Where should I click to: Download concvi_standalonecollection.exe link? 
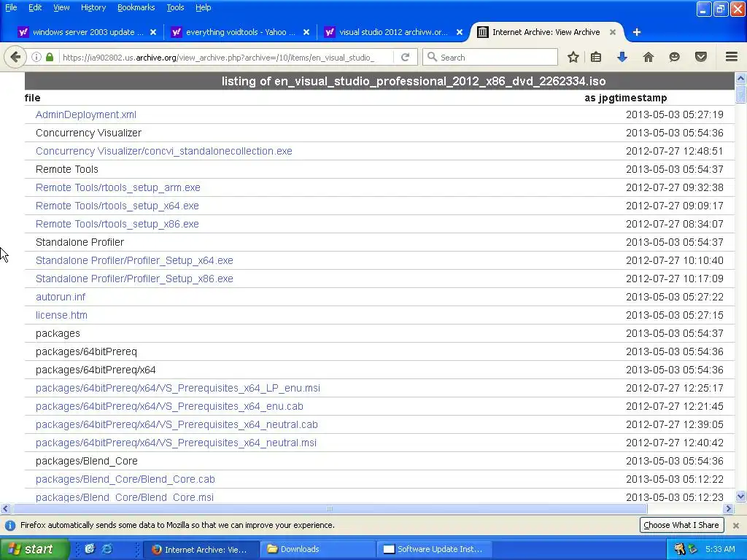pyautogui.click(x=164, y=151)
